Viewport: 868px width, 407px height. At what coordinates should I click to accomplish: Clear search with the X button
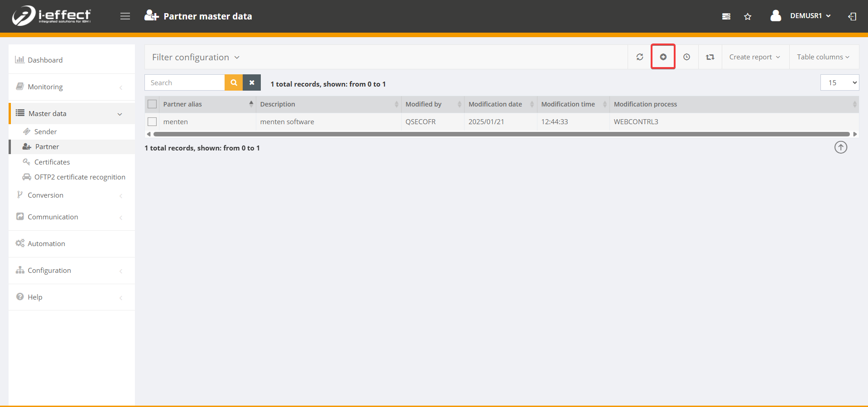(252, 82)
